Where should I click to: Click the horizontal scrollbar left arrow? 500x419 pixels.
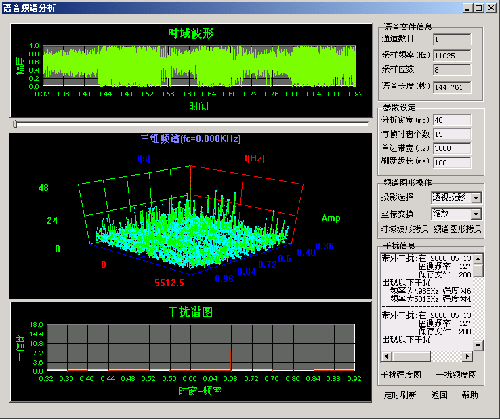386,357
